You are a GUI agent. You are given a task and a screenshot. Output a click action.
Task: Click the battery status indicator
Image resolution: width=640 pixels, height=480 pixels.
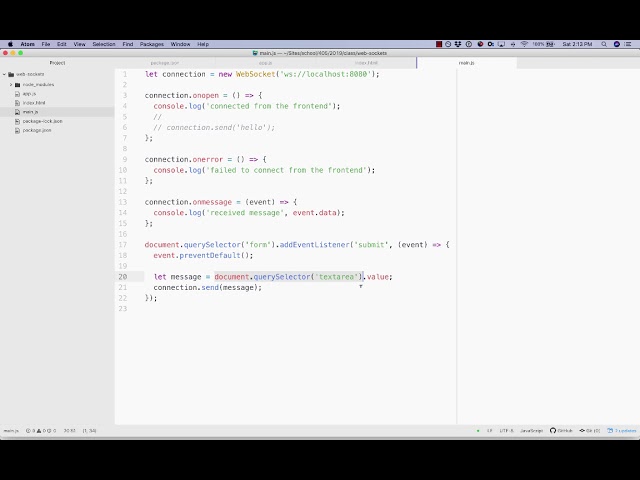click(543, 44)
